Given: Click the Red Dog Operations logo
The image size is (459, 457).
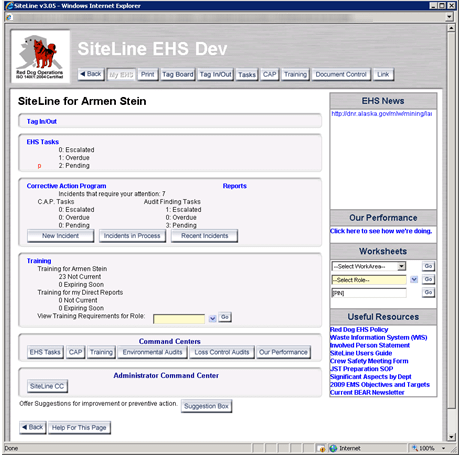Looking at the screenshot, I should click(40, 56).
